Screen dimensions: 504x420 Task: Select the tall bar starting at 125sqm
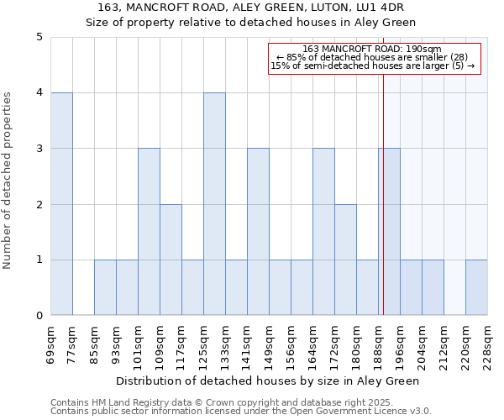tap(215, 204)
